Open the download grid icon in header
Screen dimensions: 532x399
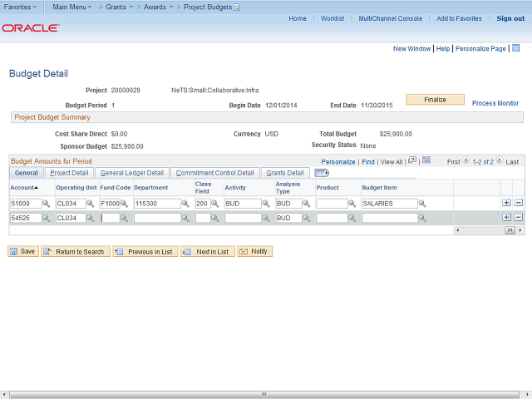(426, 160)
